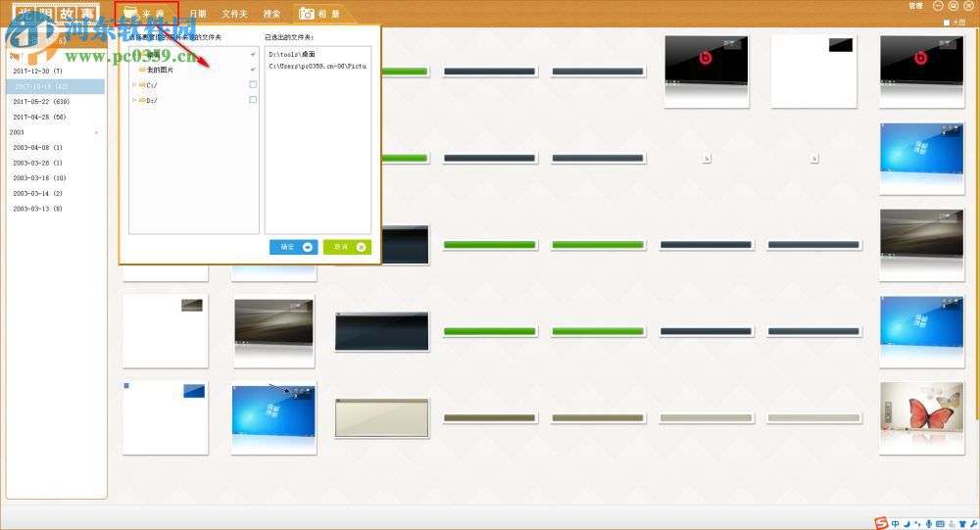Uncheck the 我的图片 folder checkmark
The height and width of the screenshot is (530, 980).
(253, 70)
